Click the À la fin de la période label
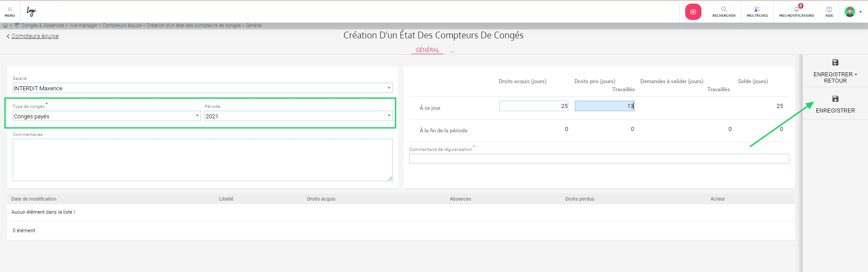 444,131
